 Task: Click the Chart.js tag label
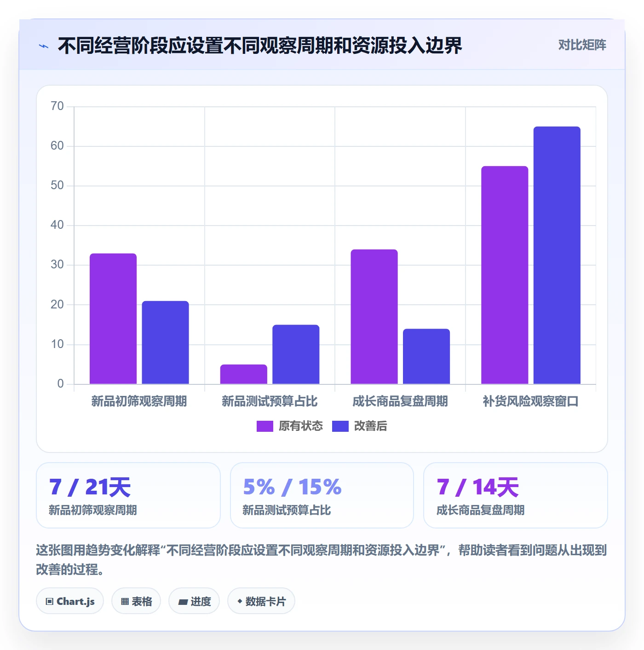[x=75, y=601]
